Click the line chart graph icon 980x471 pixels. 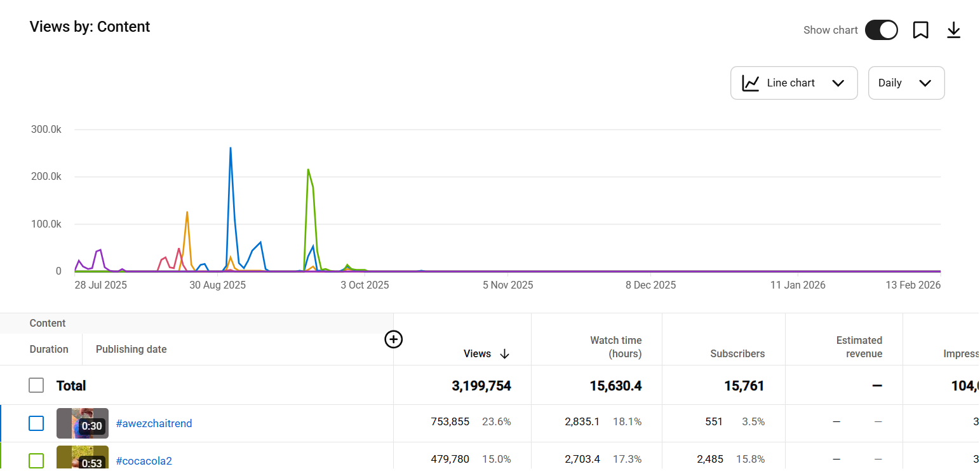(x=751, y=83)
